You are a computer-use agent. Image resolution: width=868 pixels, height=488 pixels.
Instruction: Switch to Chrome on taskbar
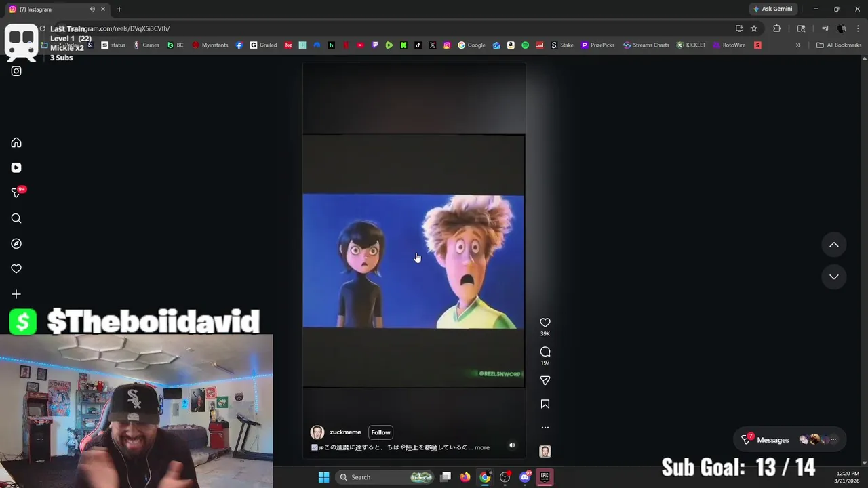coord(485,477)
